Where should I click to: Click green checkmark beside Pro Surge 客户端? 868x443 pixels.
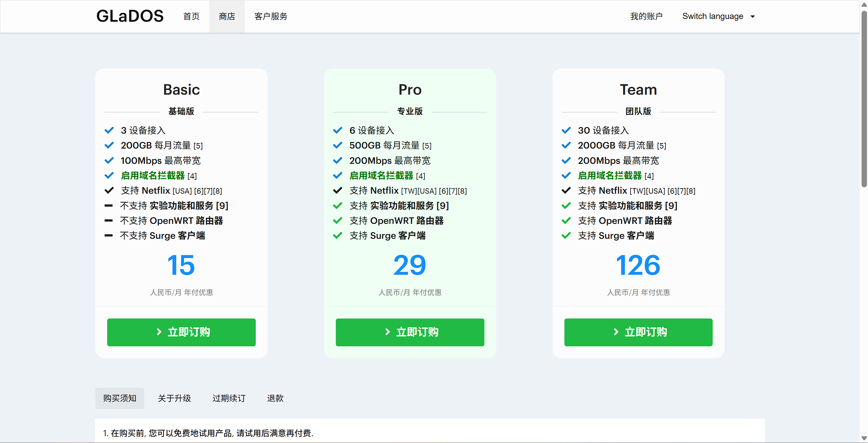click(x=337, y=235)
